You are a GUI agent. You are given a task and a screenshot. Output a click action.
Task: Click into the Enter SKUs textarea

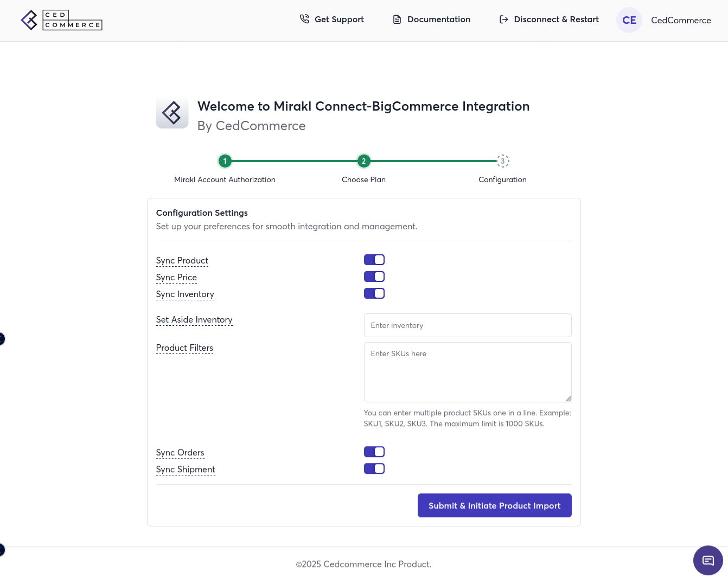pyautogui.click(x=467, y=372)
